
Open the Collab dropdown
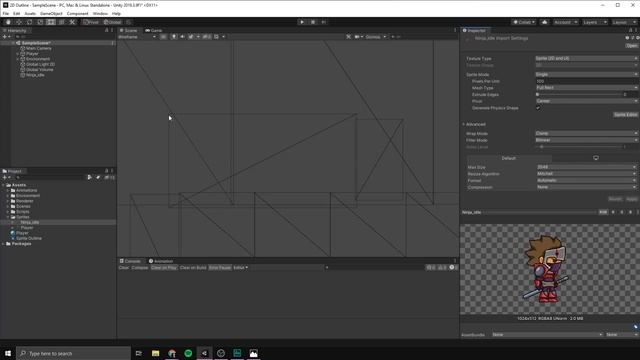coord(524,22)
